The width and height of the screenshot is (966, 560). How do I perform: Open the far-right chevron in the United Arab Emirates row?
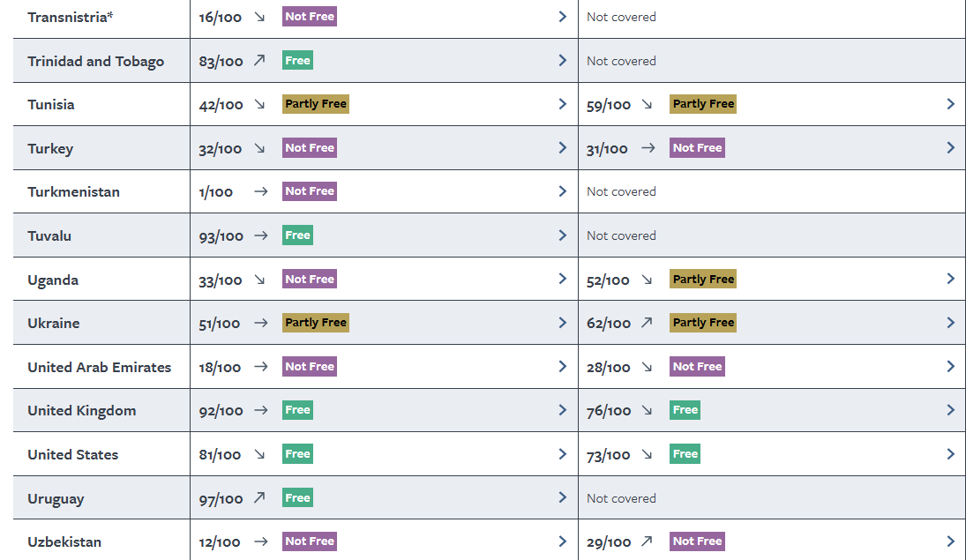(950, 366)
